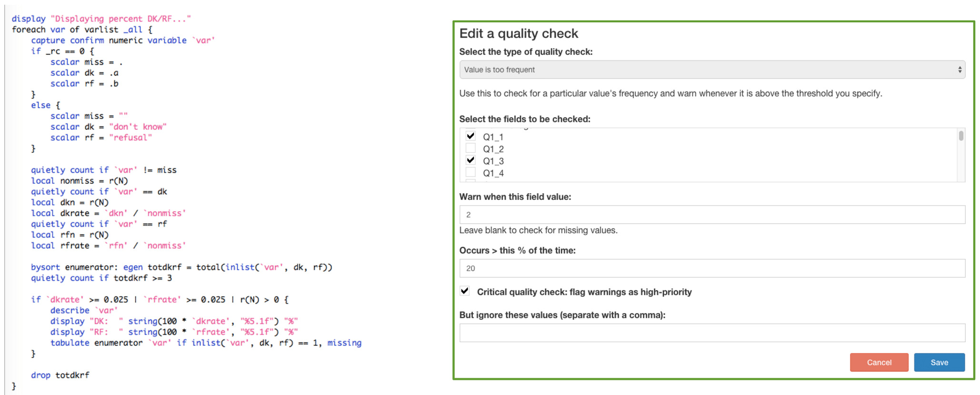This screenshot has width=980, height=395.
Task: Check the Q1_4 field checkbox
Action: pyautogui.click(x=470, y=172)
